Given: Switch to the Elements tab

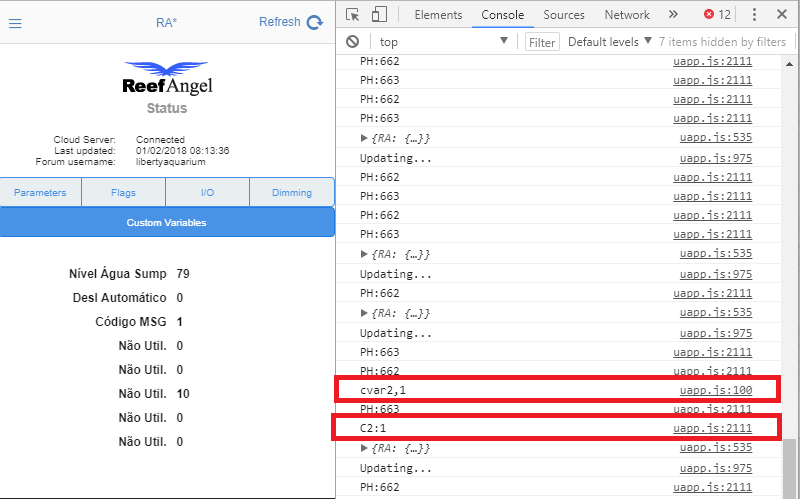Looking at the screenshot, I should (x=438, y=15).
